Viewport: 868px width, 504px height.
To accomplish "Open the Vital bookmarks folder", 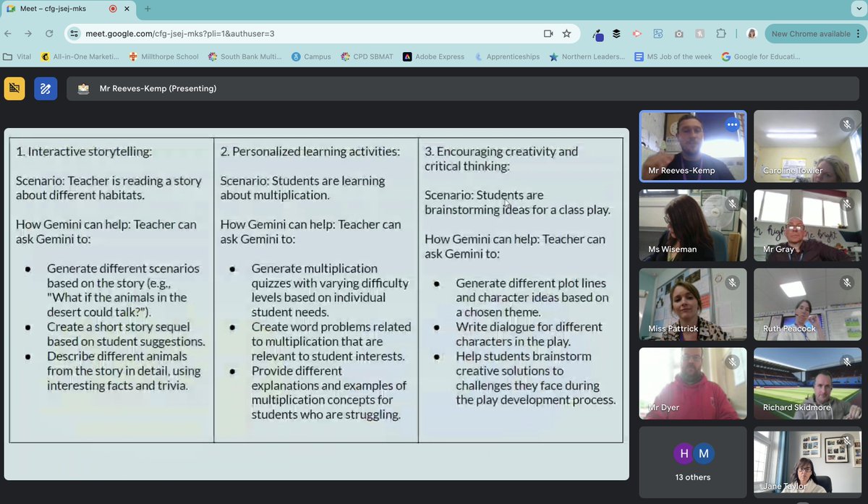I will 17,56.
